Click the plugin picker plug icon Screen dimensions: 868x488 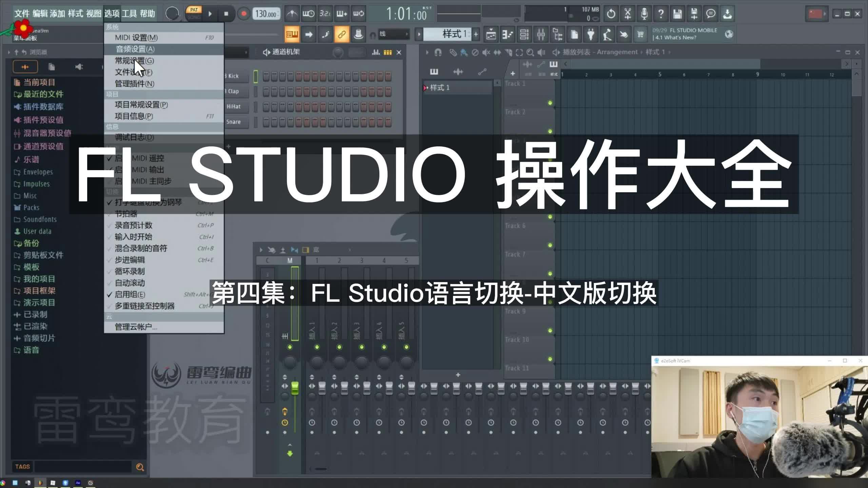click(x=591, y=34)
